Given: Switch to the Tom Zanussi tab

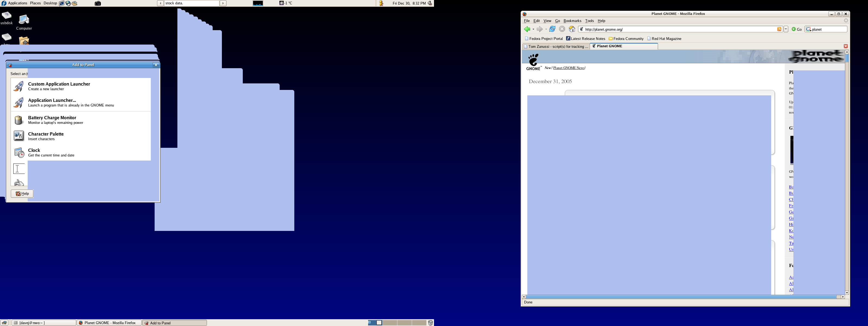Looking at the screenshot, I should 556,46.
